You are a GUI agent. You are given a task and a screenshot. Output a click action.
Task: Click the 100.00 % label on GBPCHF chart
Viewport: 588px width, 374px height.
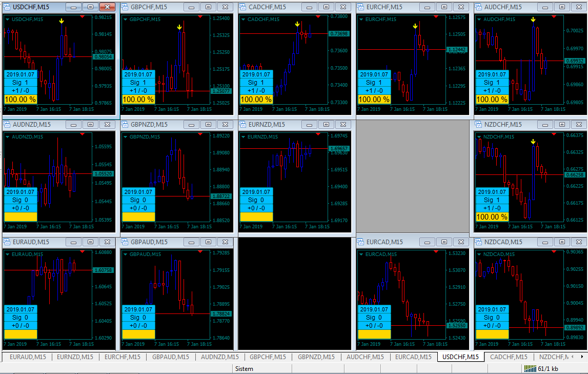[138, 100]
